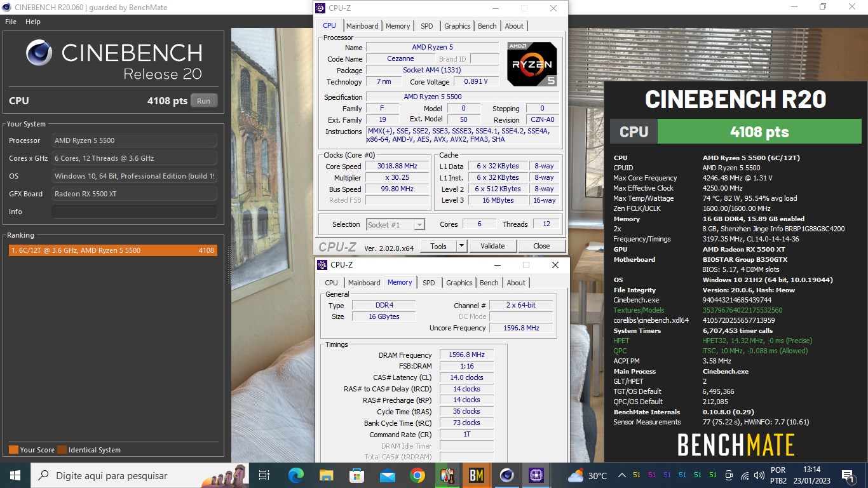Open File Explorer from the taskbar

tap(326, 475)
